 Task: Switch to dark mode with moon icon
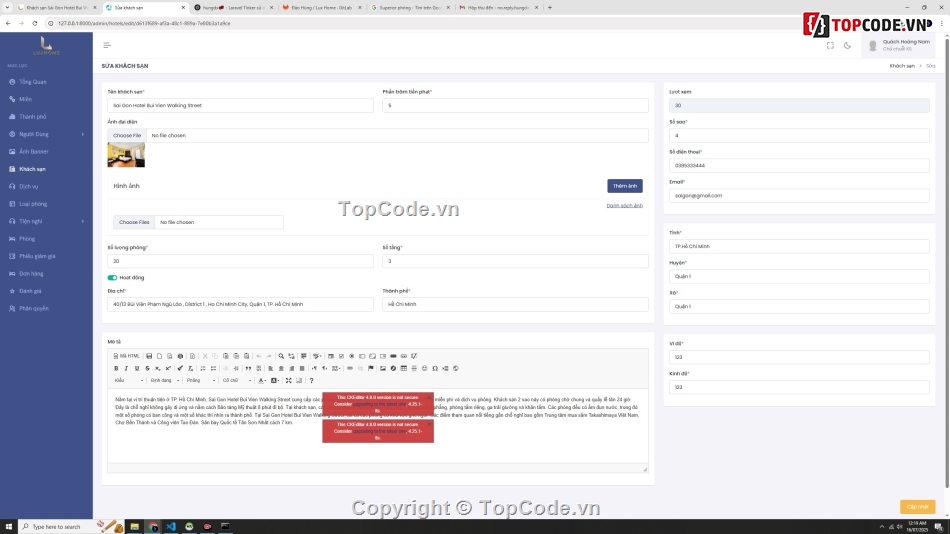847,45
